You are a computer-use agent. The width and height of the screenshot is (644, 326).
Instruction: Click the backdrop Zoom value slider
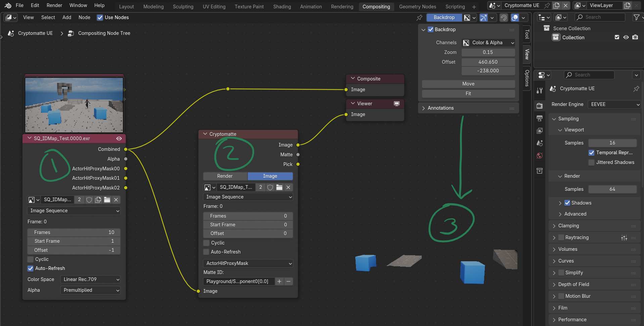(x=488, y=52)
